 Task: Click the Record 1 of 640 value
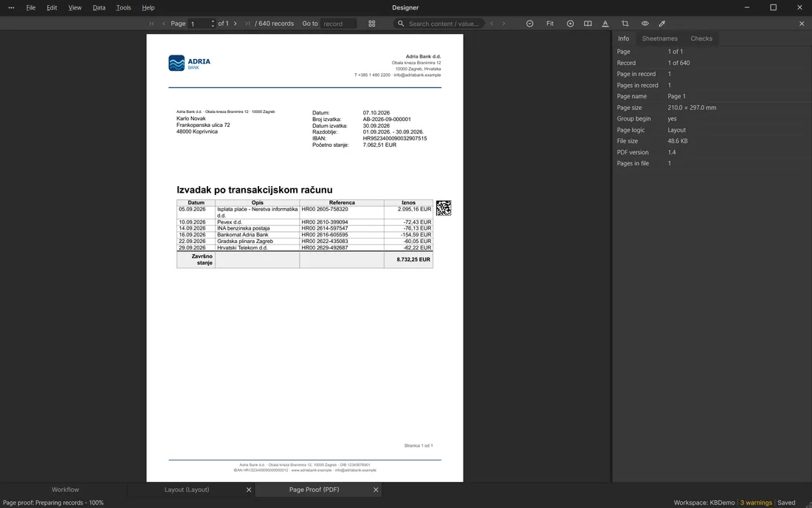pyautogui.click(x=678, y=63)
